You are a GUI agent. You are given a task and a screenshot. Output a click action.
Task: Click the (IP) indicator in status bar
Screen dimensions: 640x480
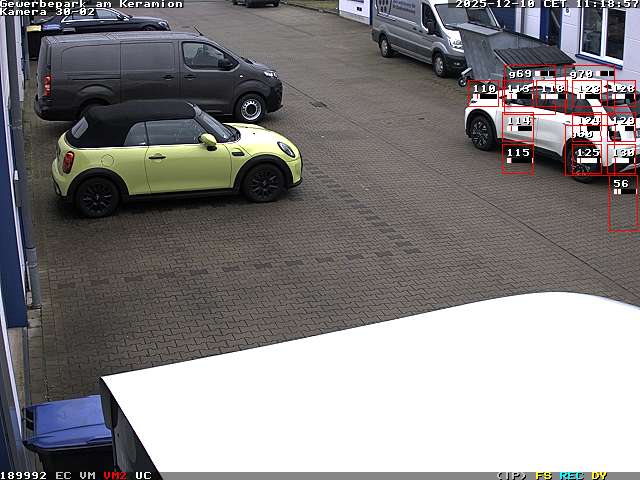tap(511, 475)
